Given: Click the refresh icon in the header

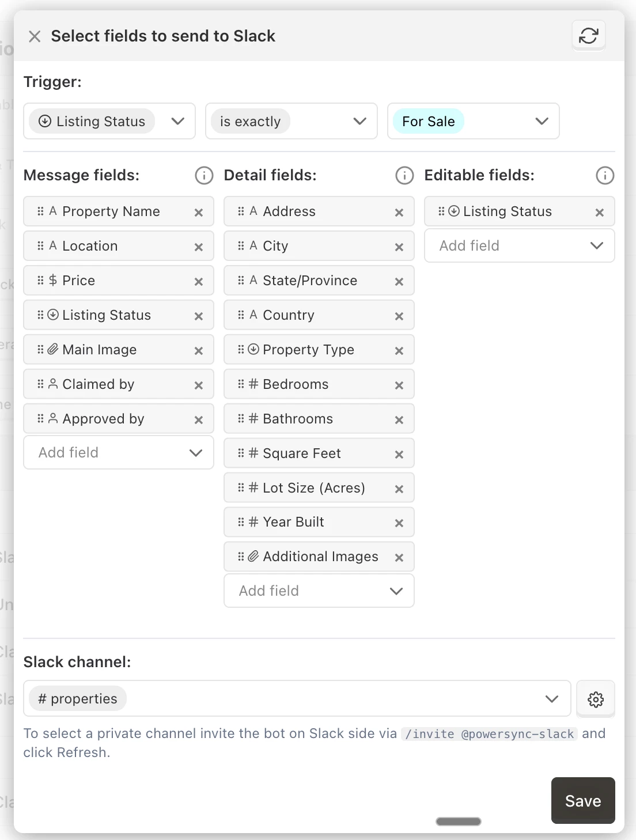Looking at the screenshot, I should point(588,36).
